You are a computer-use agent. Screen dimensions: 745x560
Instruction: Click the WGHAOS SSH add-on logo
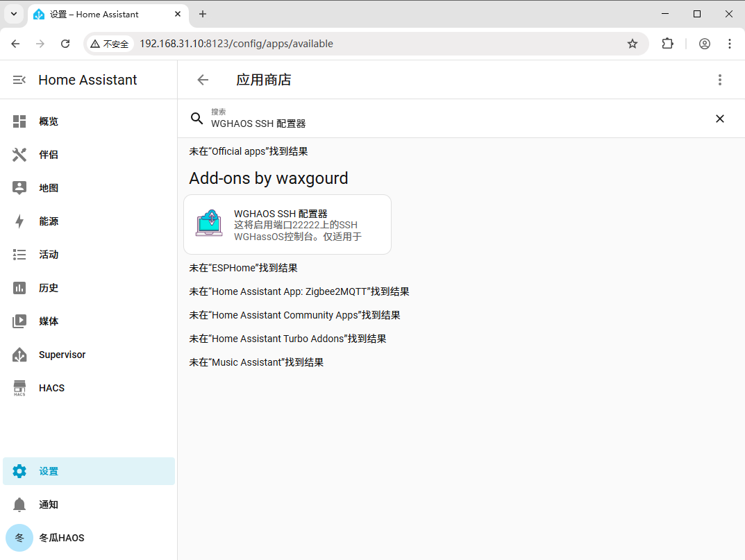(x=209, y=223)
